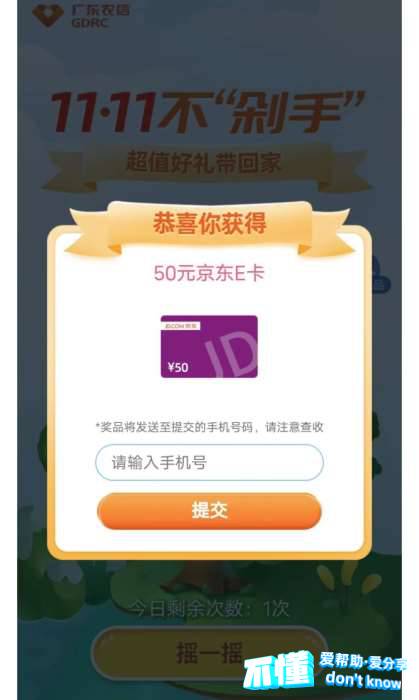Viewport: 419px width, 700px height.
Task: Focus the 请输入手机号 phone number field
Action: click(209, 462)
